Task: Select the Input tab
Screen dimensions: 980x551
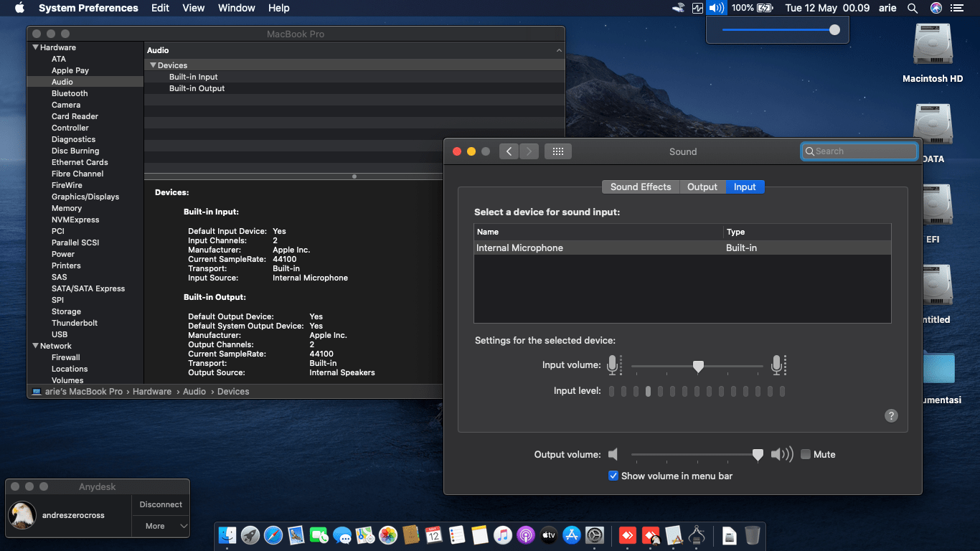Action: (745, 187)
